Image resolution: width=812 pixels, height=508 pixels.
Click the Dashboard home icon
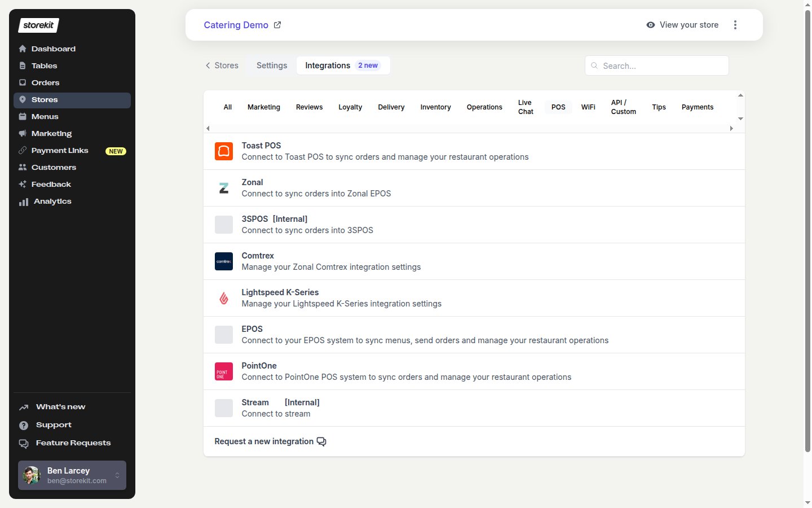tap(23, 49)
